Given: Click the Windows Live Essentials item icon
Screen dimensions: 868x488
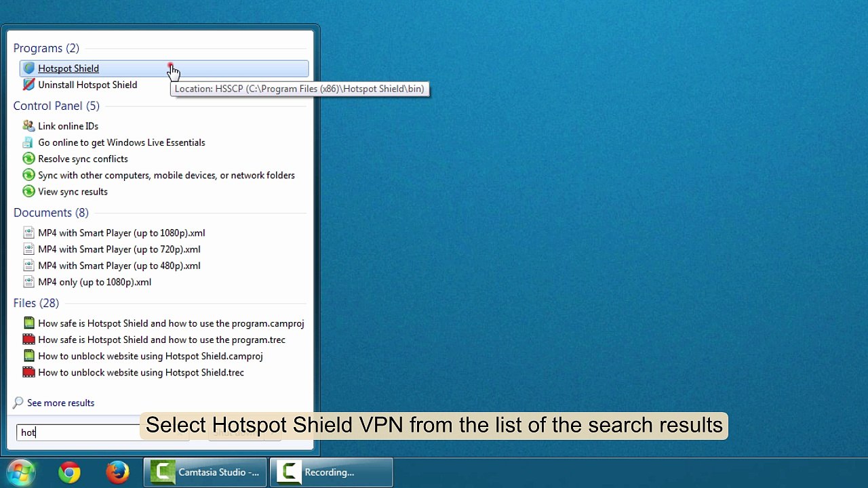Looking at the screenshot, I should 28,142.
